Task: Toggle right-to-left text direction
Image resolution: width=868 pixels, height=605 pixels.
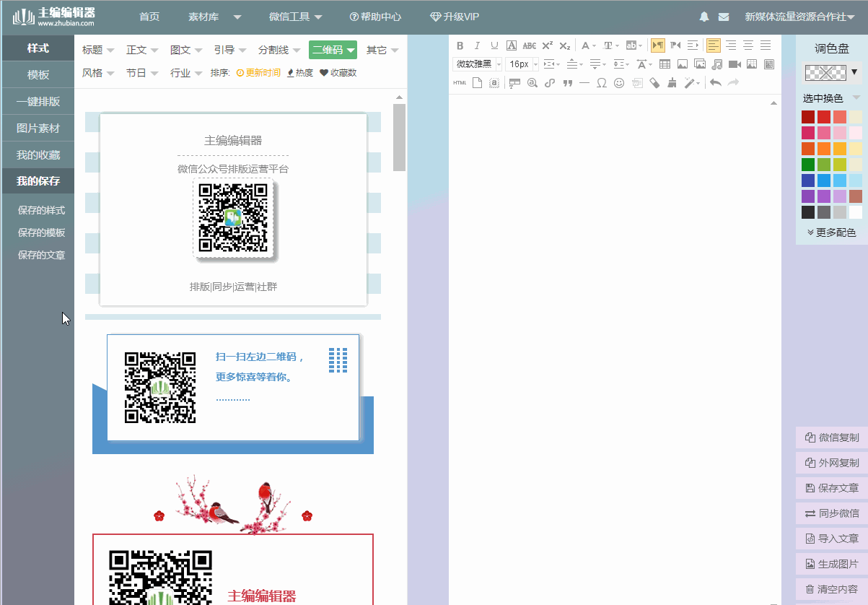Action: click(x=675, y=45)
